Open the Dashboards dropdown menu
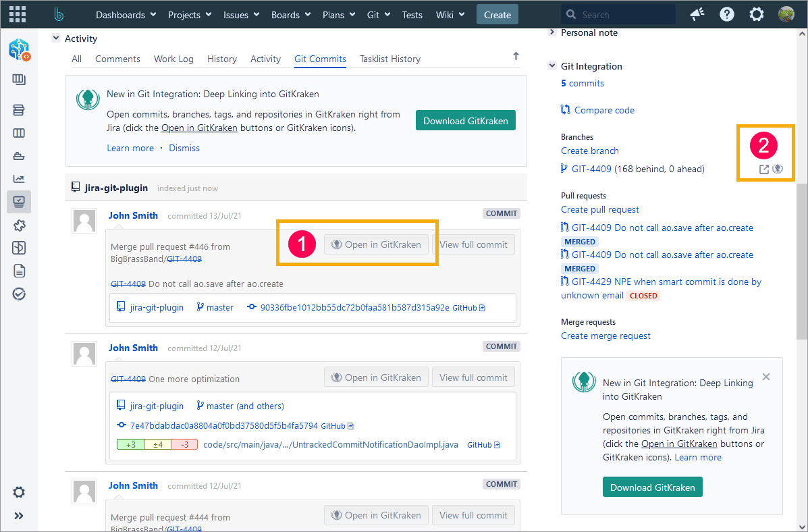This screenshot has width=808, height=532. (126, 14)
